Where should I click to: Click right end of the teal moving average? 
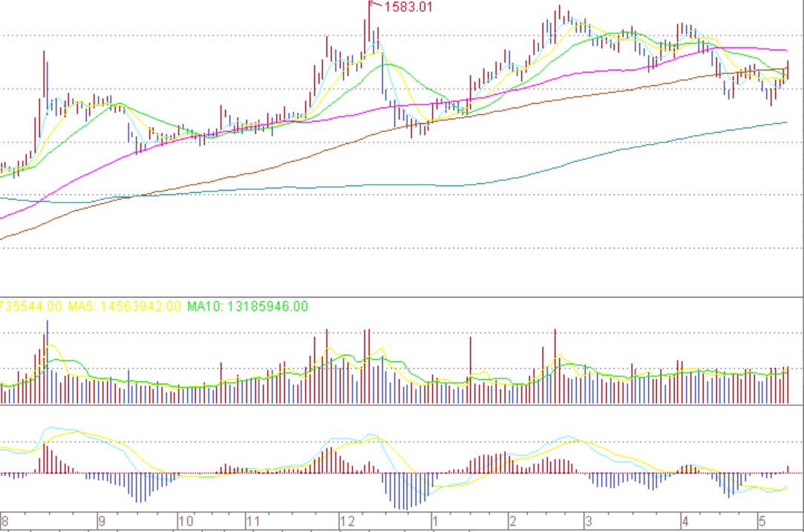coord(786,122)
